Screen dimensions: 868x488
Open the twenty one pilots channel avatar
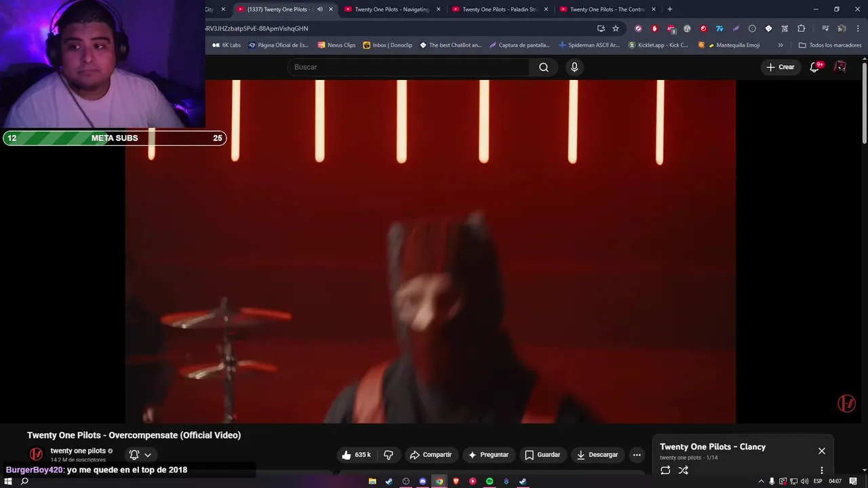pyautogui.click(x=36, y=454)
